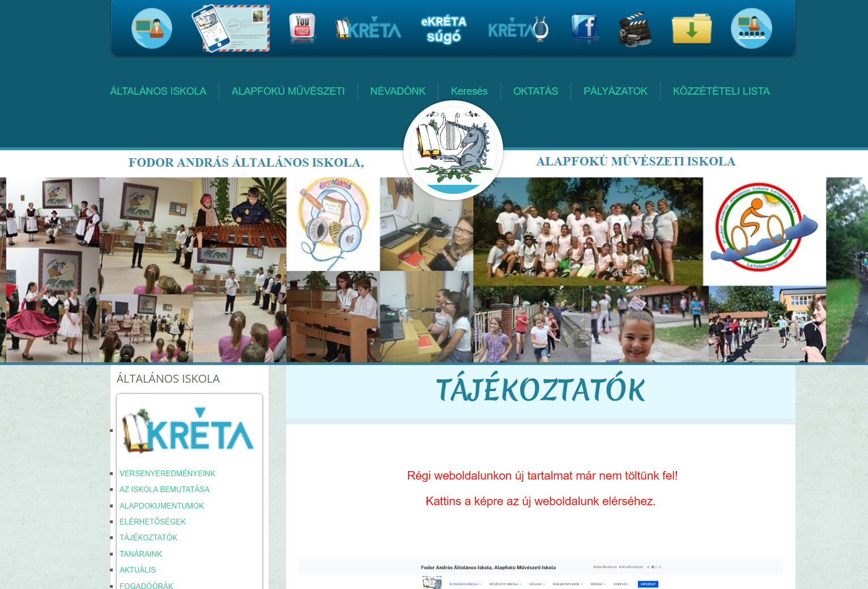
Task: Open FOGADÓÓRÁK sidebar link
Action: 146,586
